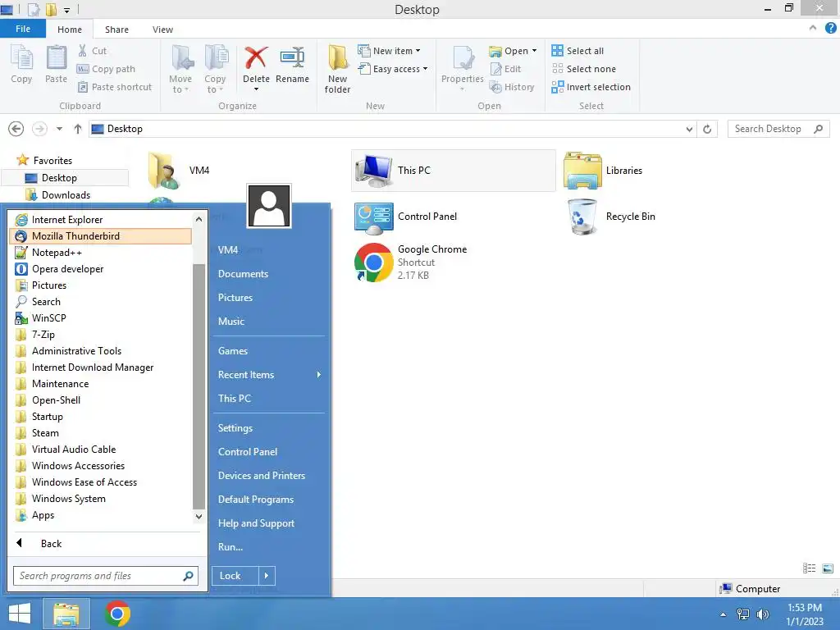The width and height of the screenshot is (840, 630).
Task: Expand the Steam folder in start menu
Action: pos(100,433)
